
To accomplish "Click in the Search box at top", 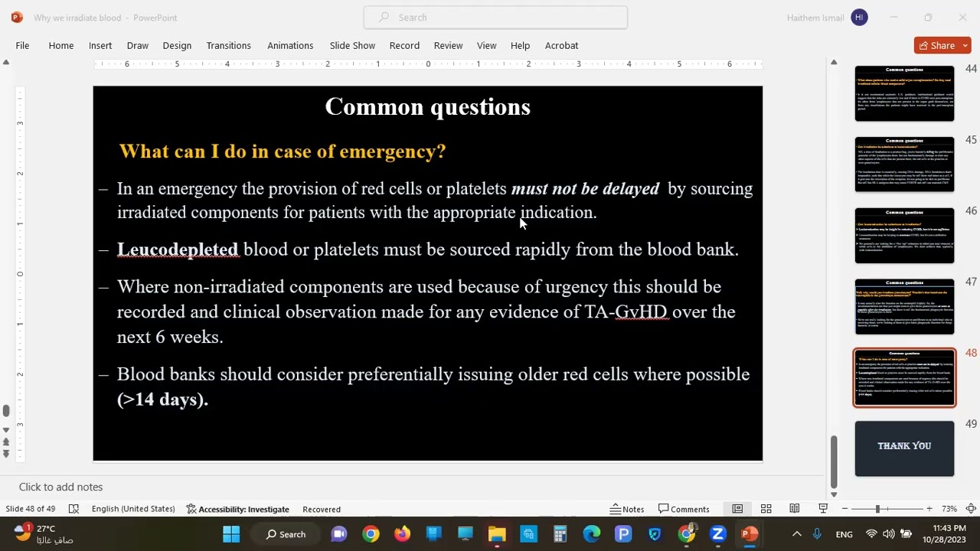I will [x=495, y=18].
